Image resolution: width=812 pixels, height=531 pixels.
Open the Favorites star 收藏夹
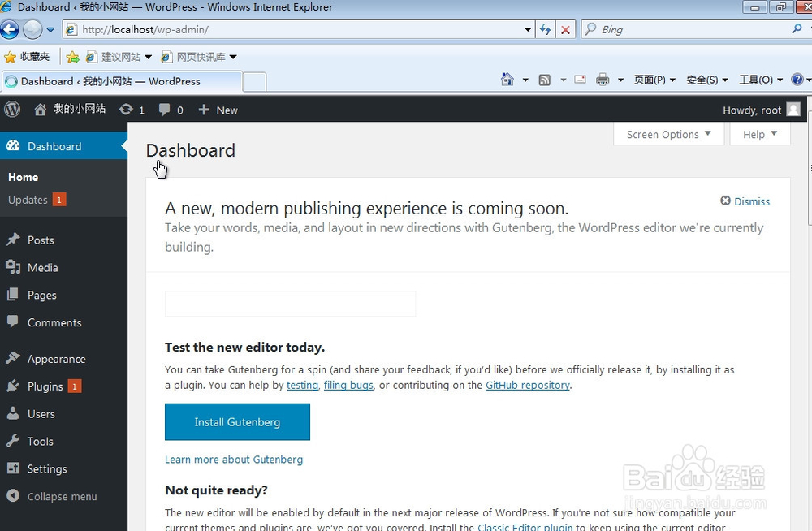click(x=27, y=57)
